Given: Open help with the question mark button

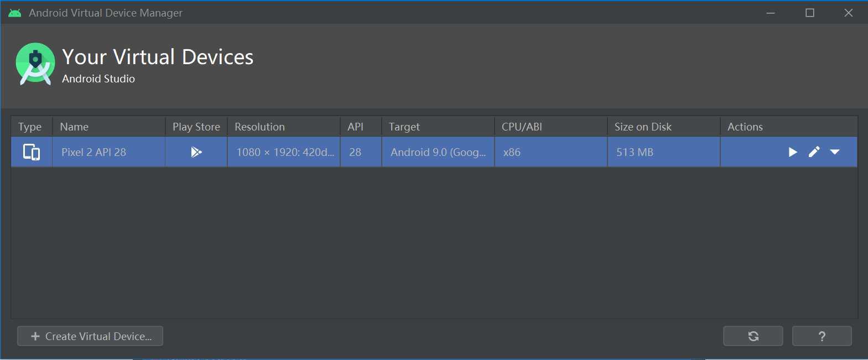Looking at the screenshot, I should point(822,336).
